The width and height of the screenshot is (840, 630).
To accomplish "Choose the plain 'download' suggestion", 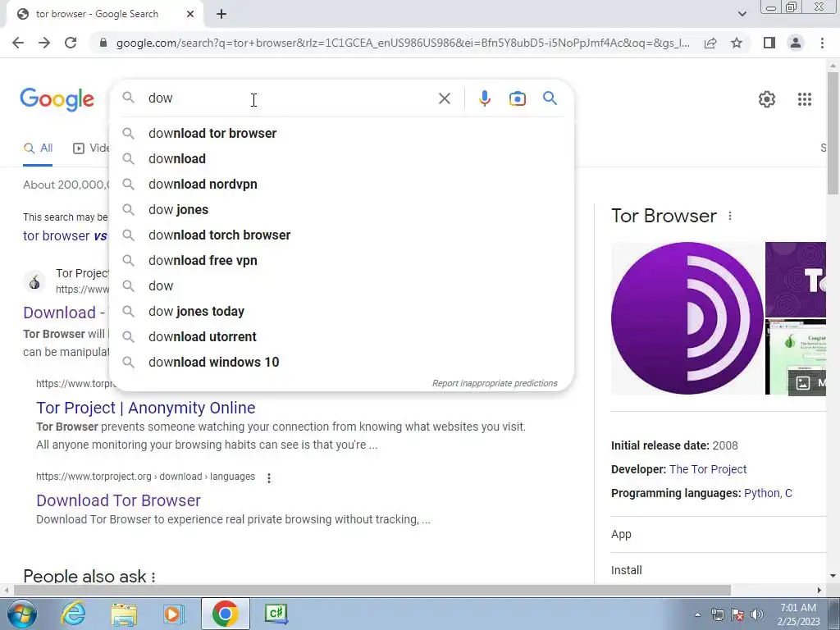I will coord(341,158).
